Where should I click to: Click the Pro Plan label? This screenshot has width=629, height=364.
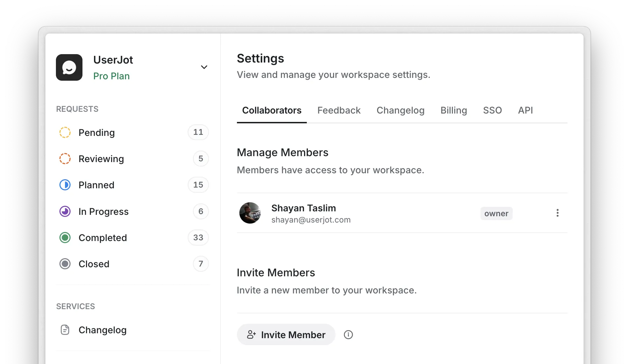tap(111, 76)
